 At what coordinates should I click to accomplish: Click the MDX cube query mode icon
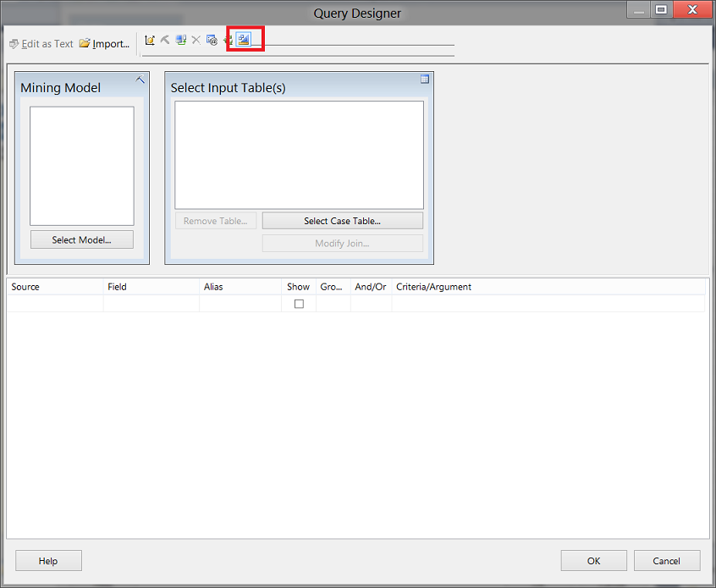[x=150, y=40]
